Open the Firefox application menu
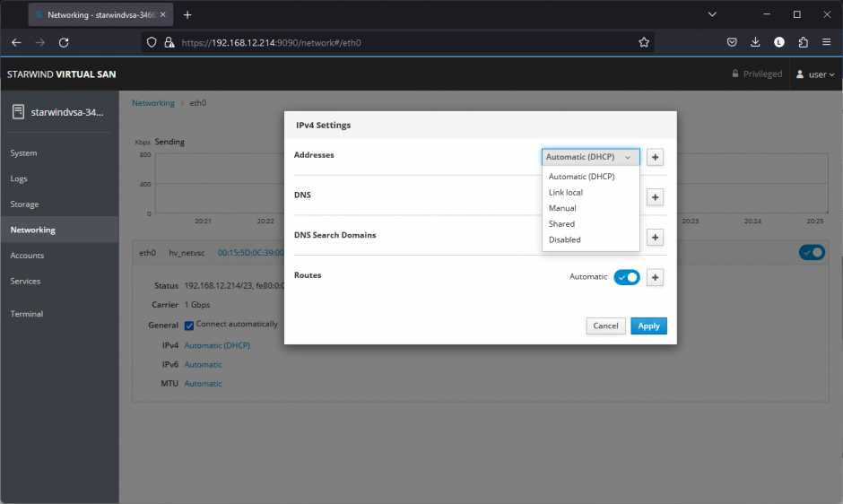 point(826,42)
